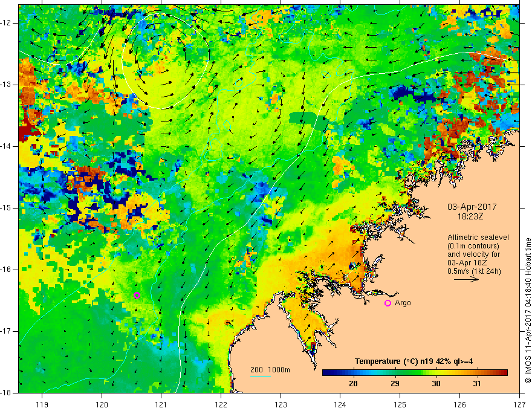Click the latitude -17 axis label

(x=6, y=331)
